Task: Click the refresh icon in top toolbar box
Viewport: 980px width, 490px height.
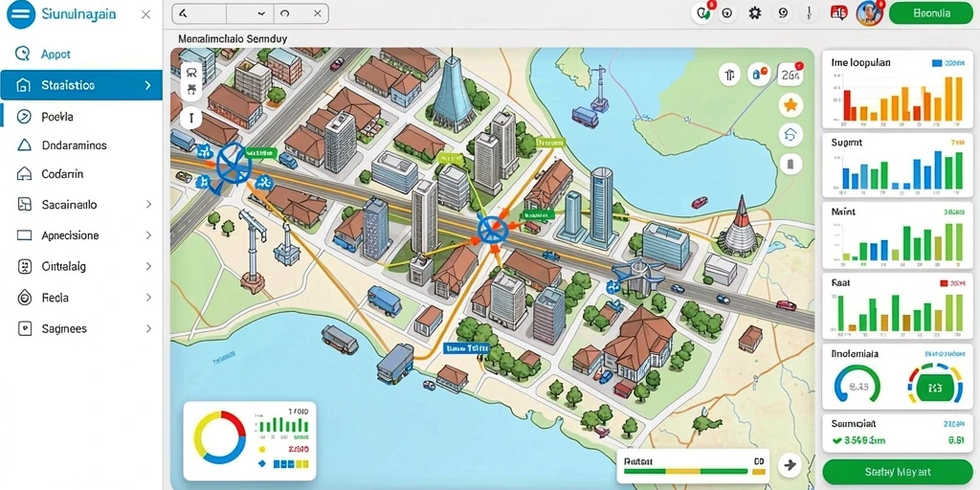Action: pyautogui.click(x=285, y=12)
